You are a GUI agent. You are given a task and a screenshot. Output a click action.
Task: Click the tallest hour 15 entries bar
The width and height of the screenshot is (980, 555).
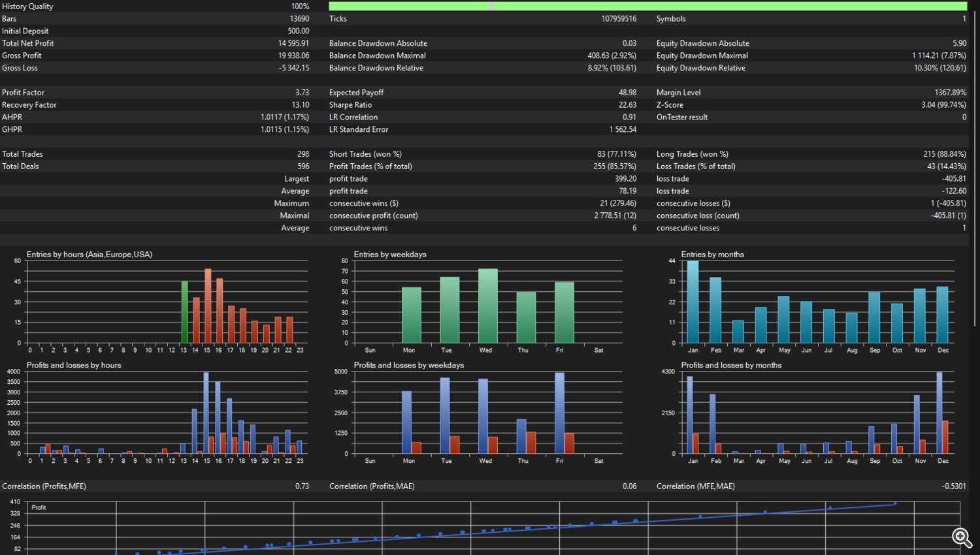pos(208,306)
